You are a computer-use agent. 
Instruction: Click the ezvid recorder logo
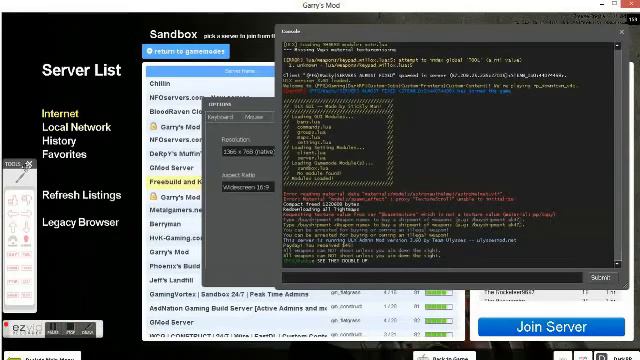(x=26, y=329)
